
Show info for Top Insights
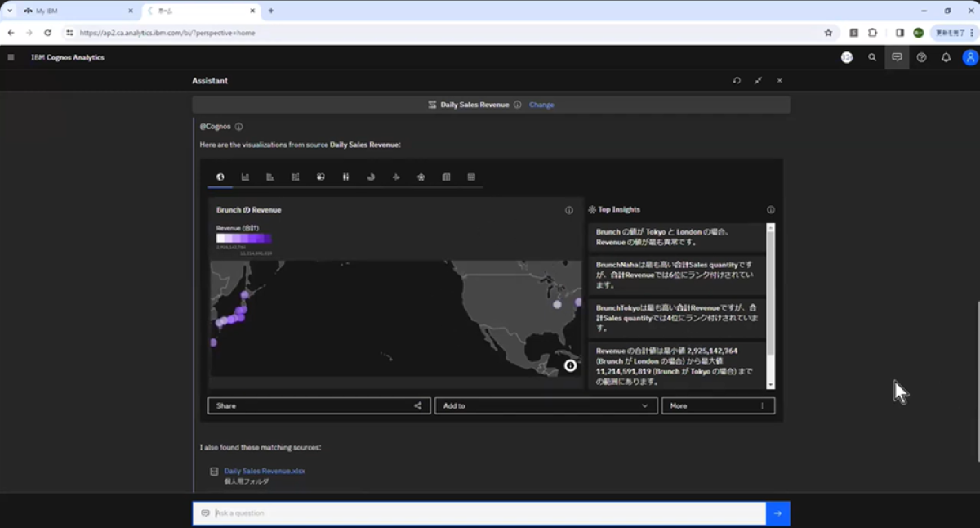[771, 210]
